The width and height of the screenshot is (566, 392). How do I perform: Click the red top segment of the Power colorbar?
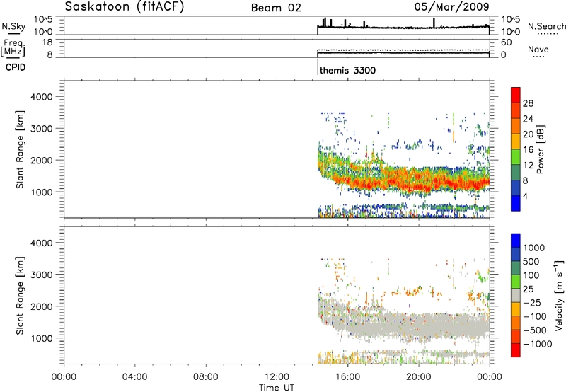point(516,95)
